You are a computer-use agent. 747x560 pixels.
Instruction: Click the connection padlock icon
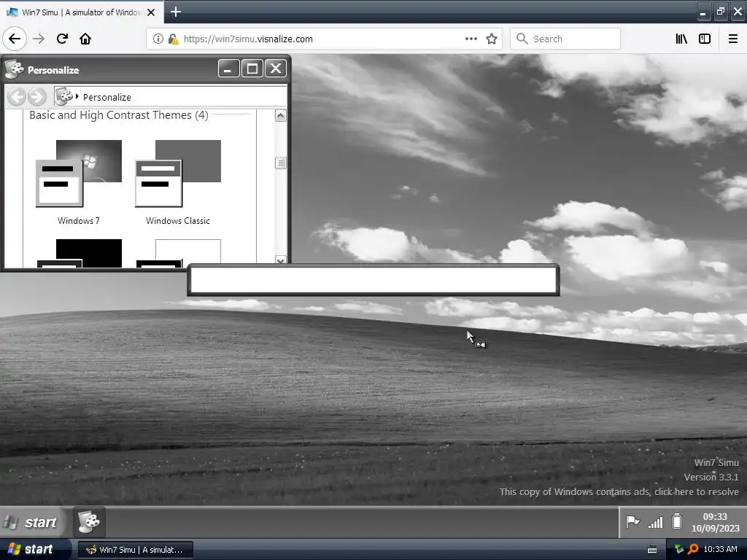[x=173, y=39]
